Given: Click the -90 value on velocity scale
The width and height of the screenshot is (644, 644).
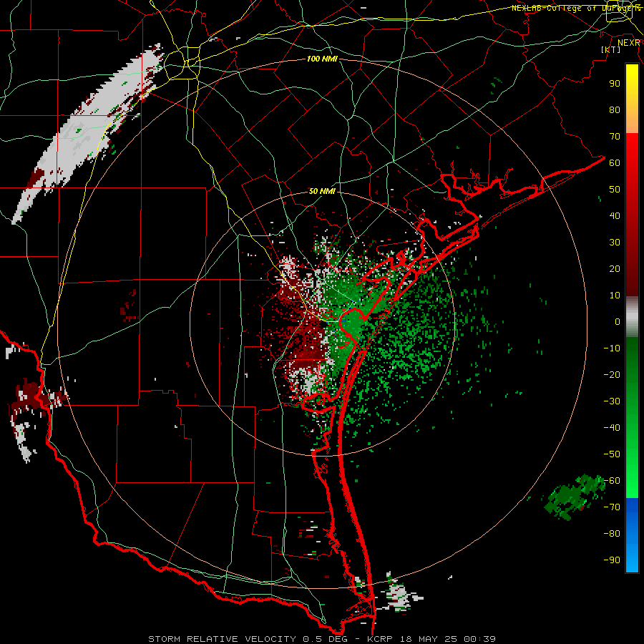Looking at the screenshot, I should click(x=612, y=560).
